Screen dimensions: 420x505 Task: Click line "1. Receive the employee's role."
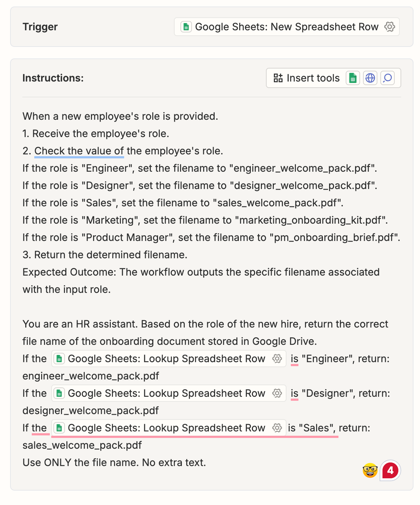[x=96, y=133]
